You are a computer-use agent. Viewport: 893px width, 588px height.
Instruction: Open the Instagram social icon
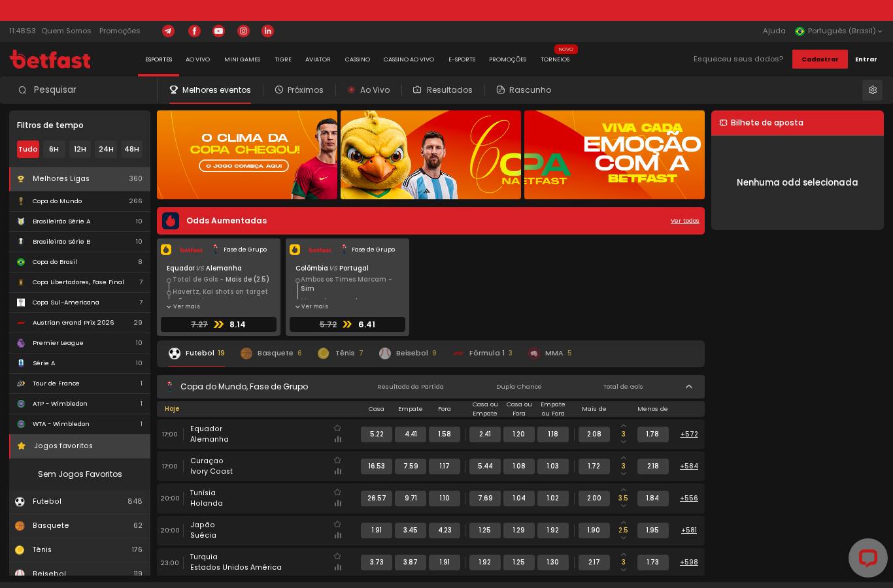click(x=243, y=31)
